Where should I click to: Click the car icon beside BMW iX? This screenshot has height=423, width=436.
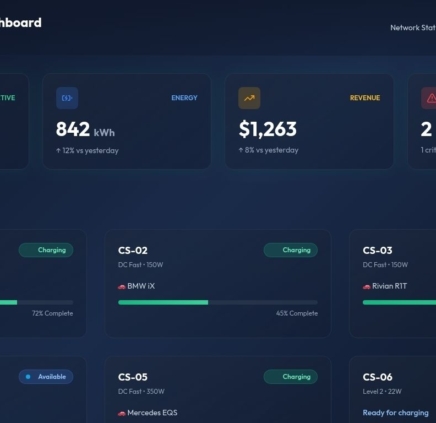(x=121, y=286)
